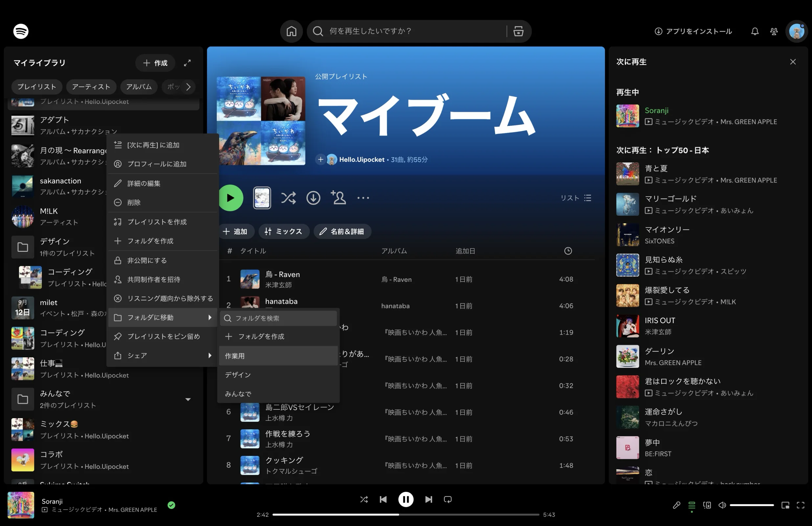812x526 pixels.
Task: Skip to the next track
Action: 429,499
